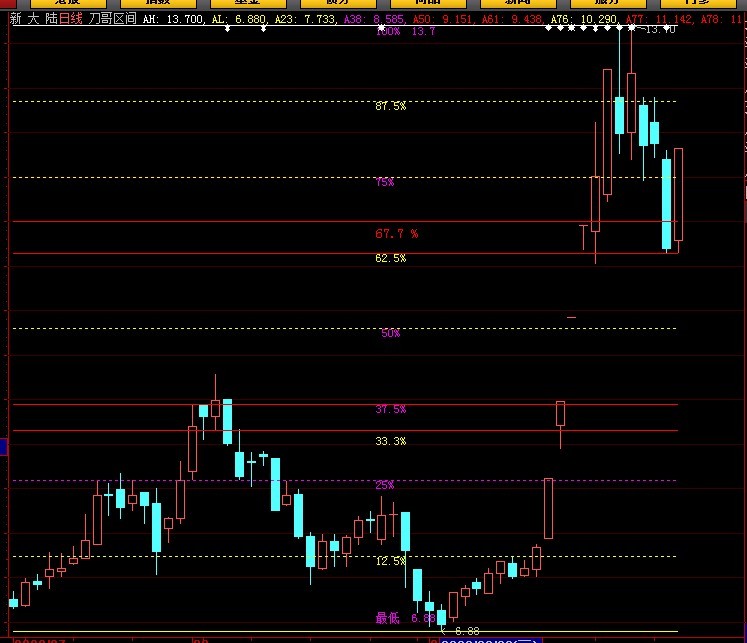Select the 刀哥区间 indicator name
The width and height of the screenshot is (747, 643).
(x=112, y=19)
